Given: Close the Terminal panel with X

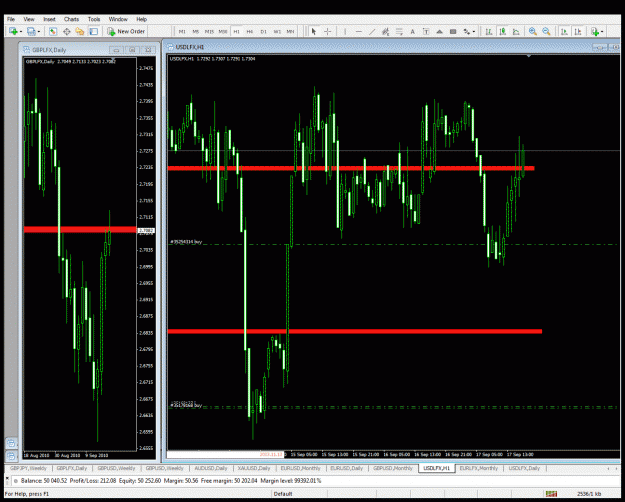Looking at the screenshot, I should click(7, 477).
